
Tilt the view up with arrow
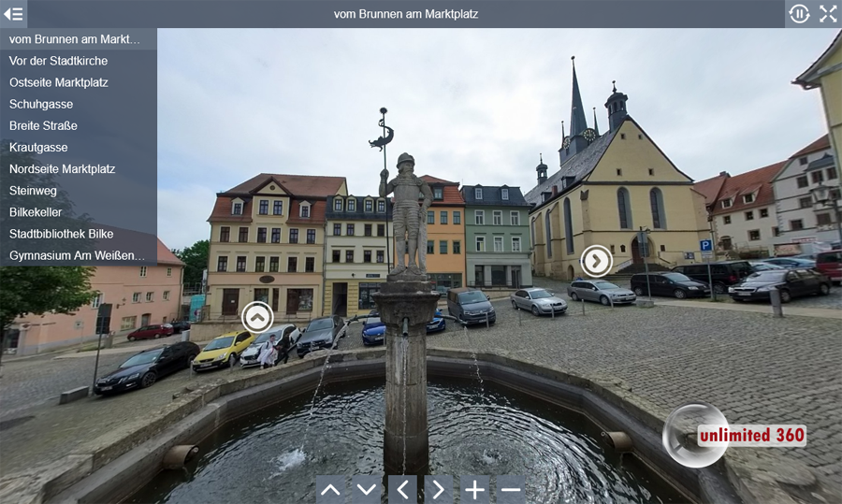tap(330, 489)
